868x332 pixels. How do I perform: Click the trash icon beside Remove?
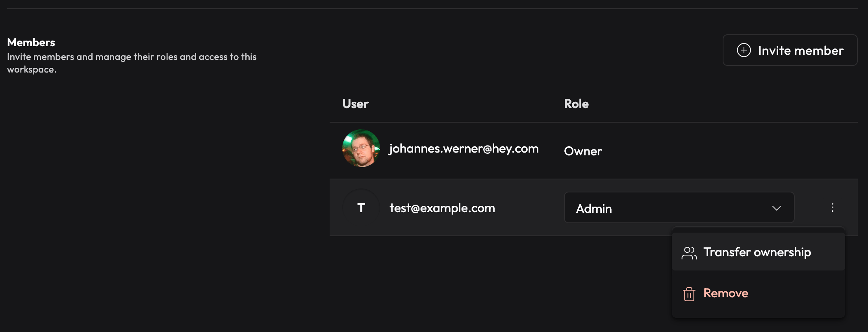(x=689, y=294)
